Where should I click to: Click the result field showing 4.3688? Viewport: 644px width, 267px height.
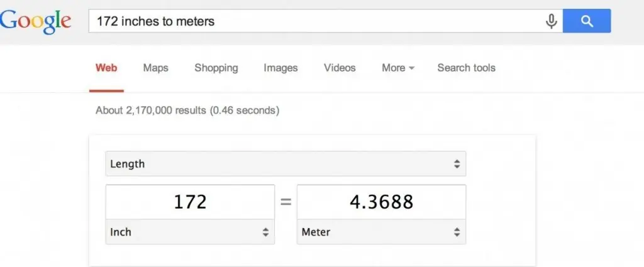point(381,202)
